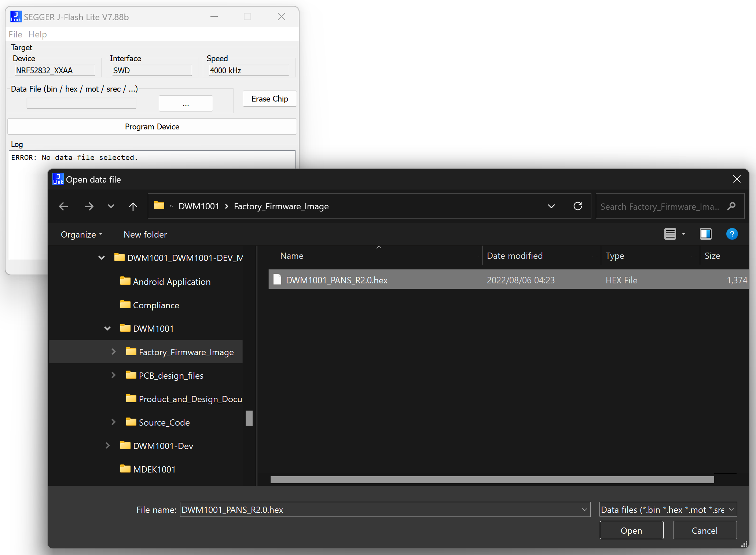This screenshot has height=555, width=756.
Task: Click the search magnifier icon
Action: tap(731, 206)
